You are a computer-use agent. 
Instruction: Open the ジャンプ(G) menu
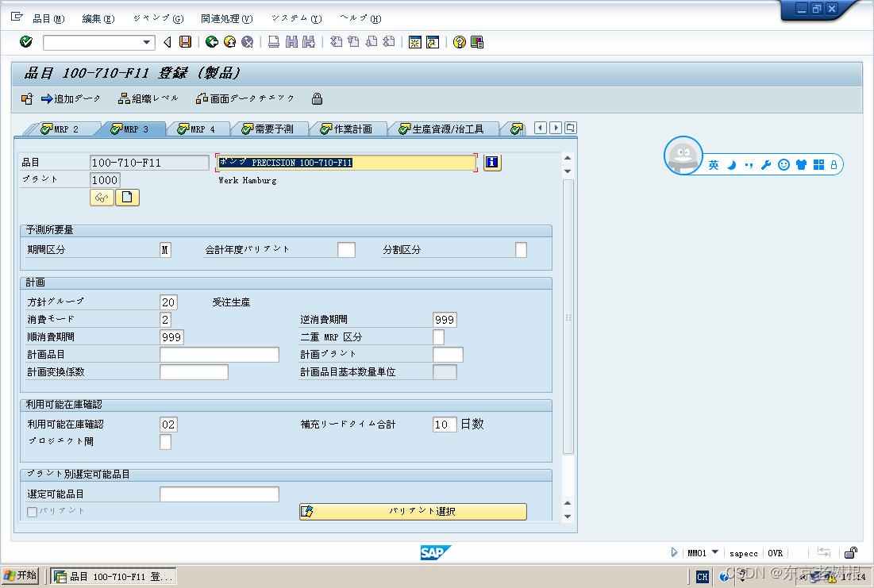(x=154, y=18)
